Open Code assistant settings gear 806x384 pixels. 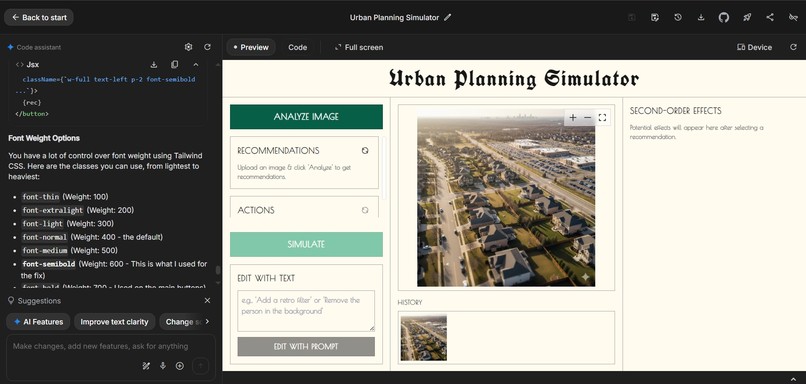pyautogui.click(x=188, y=47)
